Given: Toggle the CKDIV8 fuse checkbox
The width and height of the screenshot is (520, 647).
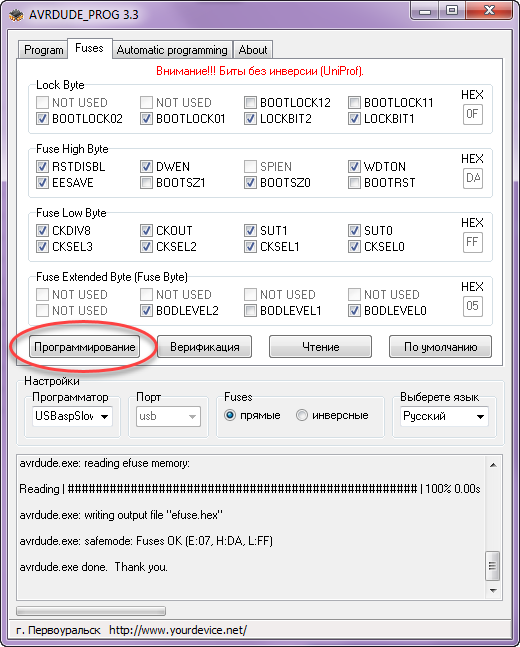Looking at the screenshot, I should click(42, 230).
